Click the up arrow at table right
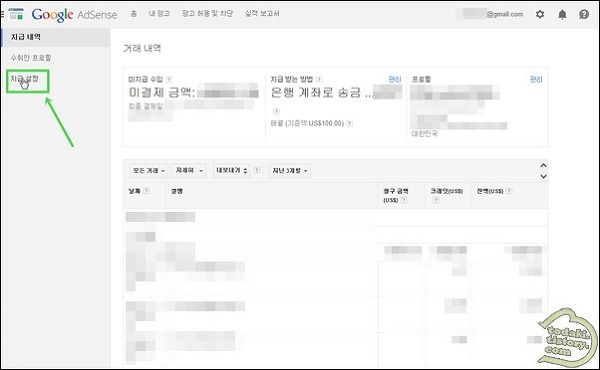 tap(543, 165)
